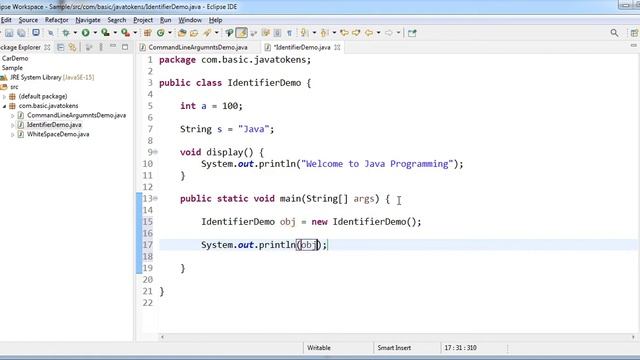Click the magnifier Quick Access icon
Viewport: 640px width, 360px height.
click(x=614, y=33)
